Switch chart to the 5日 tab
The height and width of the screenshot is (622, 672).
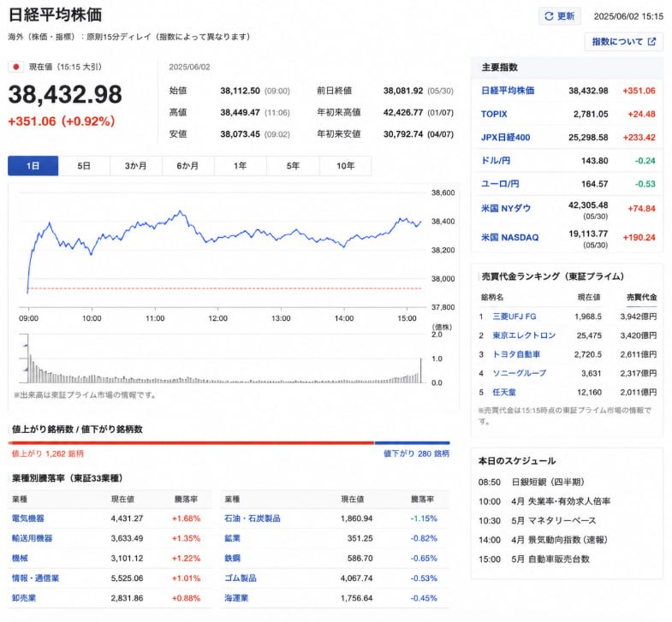[84, 166]
